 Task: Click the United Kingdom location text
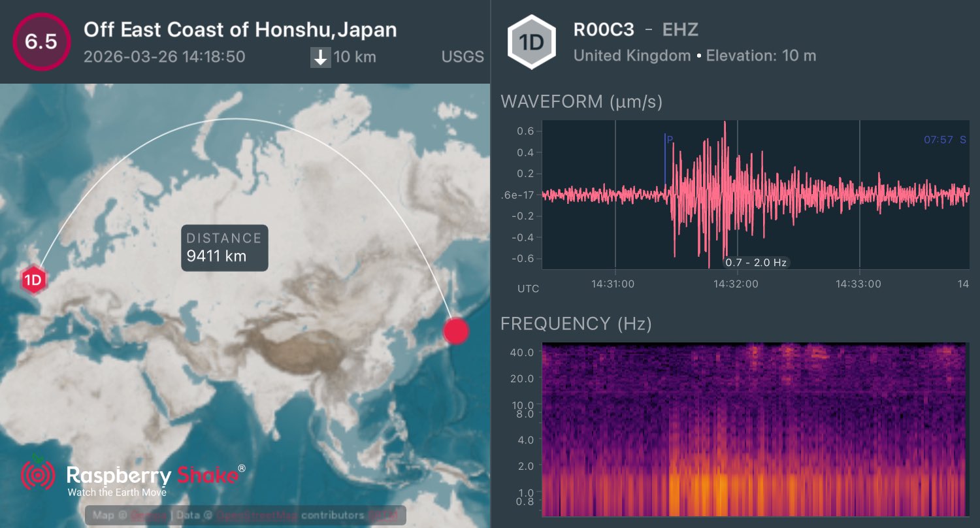632,56
